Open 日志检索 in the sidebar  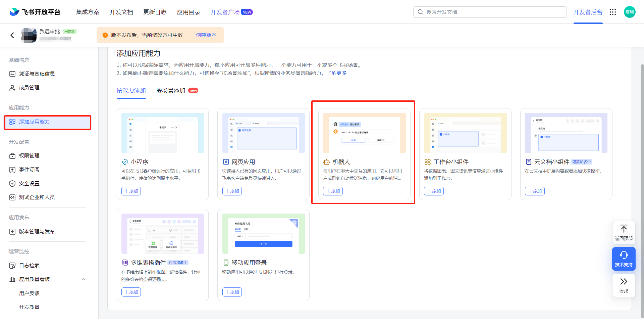(29, 266)
